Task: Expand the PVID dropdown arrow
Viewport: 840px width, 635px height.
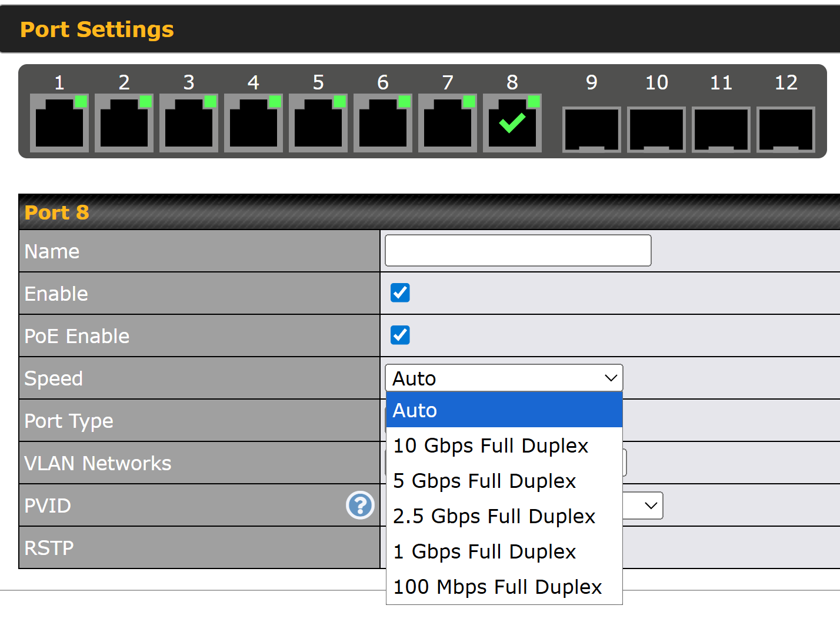Action: coord(650,506)
